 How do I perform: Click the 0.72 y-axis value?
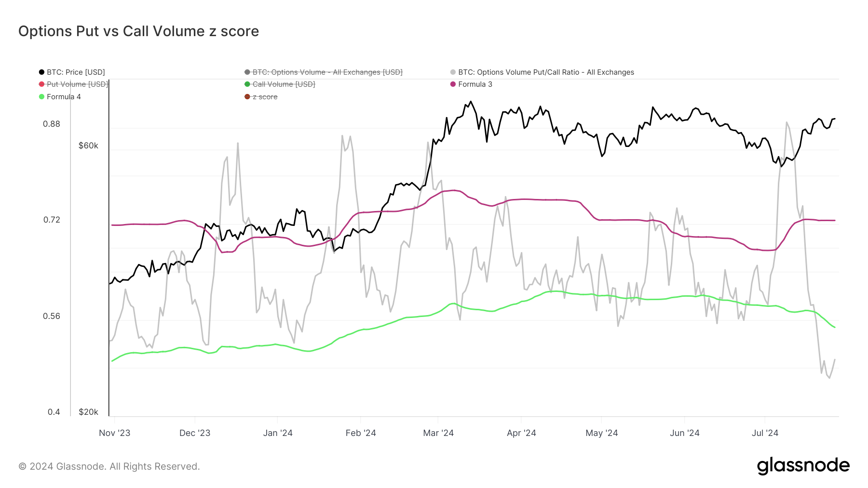coord(52,220)
